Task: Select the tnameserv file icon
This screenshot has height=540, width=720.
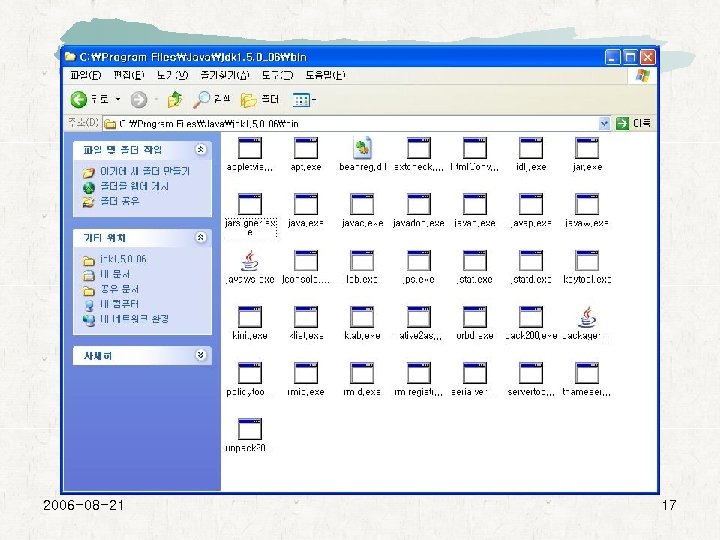Action: (x=587, y=373)
